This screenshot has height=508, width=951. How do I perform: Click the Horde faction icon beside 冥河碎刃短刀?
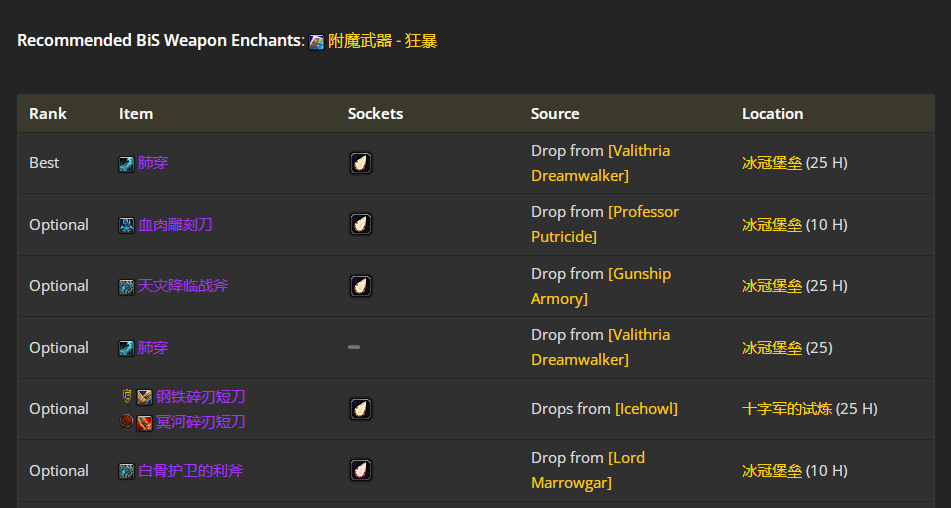(126, 422)
